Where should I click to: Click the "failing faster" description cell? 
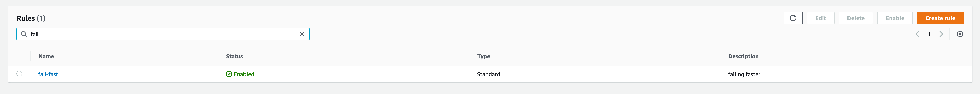744,74
